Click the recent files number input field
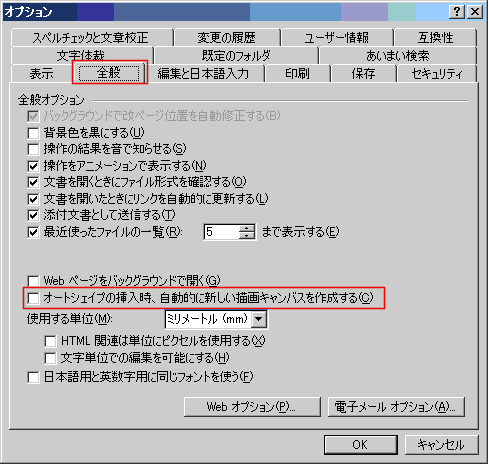Viewport: 488px width, 464px height. coord(222,232)
